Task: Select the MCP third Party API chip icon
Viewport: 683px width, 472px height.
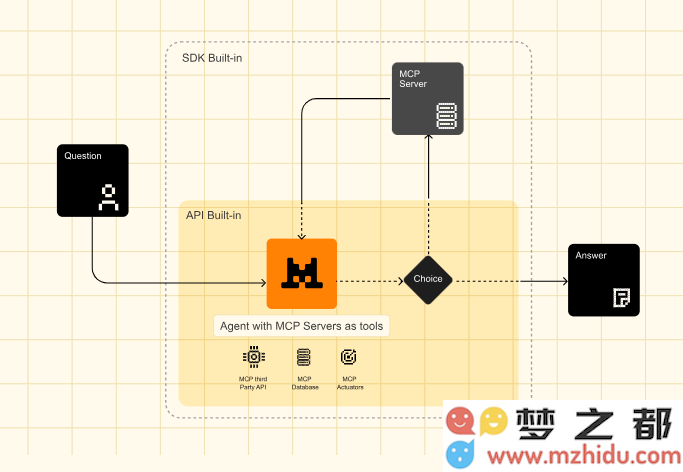Action: coord(254,357)
